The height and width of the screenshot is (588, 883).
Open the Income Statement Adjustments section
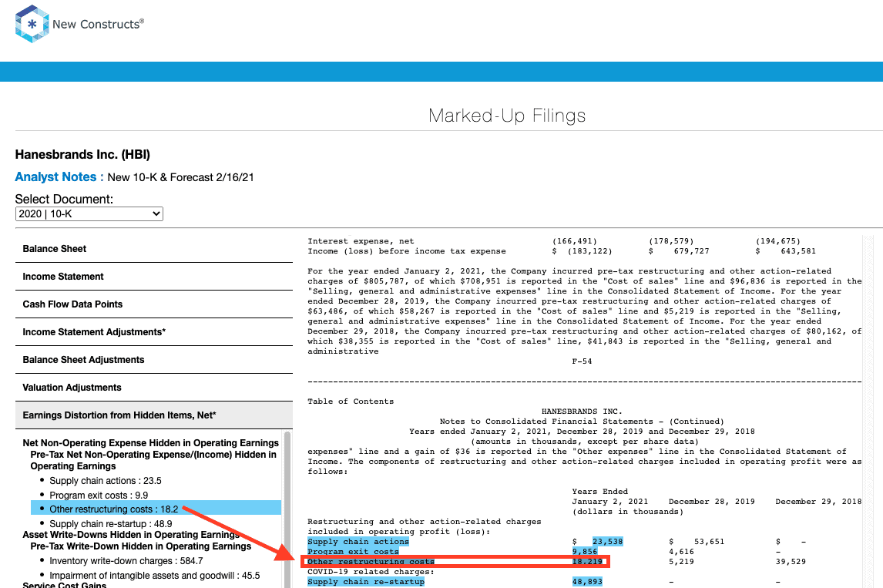(154, 331)
